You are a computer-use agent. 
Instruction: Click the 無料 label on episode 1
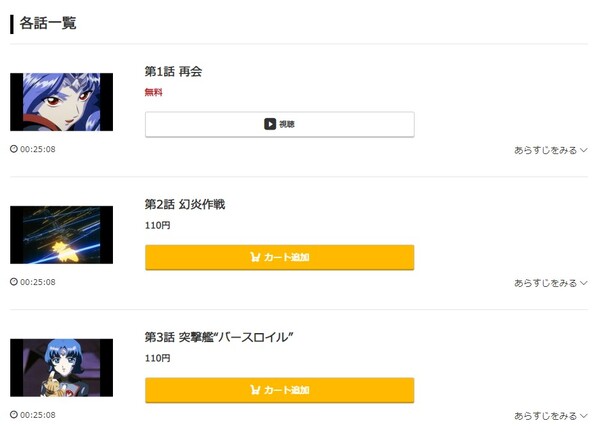tap(153, 92)
